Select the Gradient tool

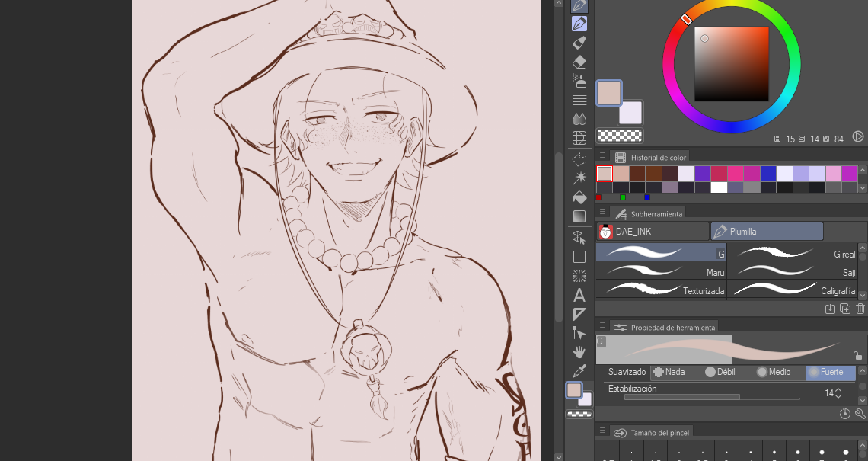point(579,216)
